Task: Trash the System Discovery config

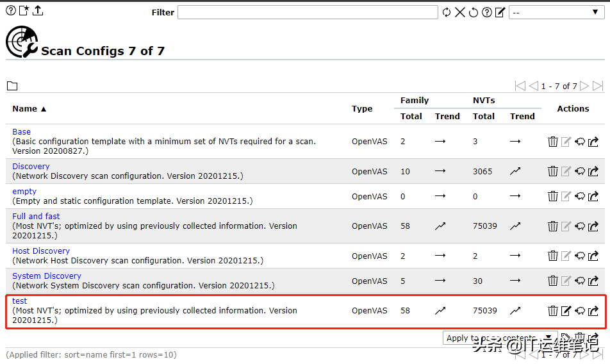Action: click(x=553, y=281)
